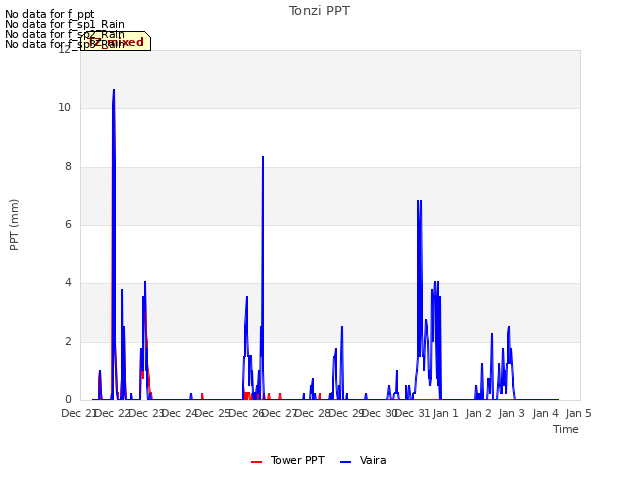Click the PPT (mm) y-axis label
640x480 pixels.
(x=14, y=224)
